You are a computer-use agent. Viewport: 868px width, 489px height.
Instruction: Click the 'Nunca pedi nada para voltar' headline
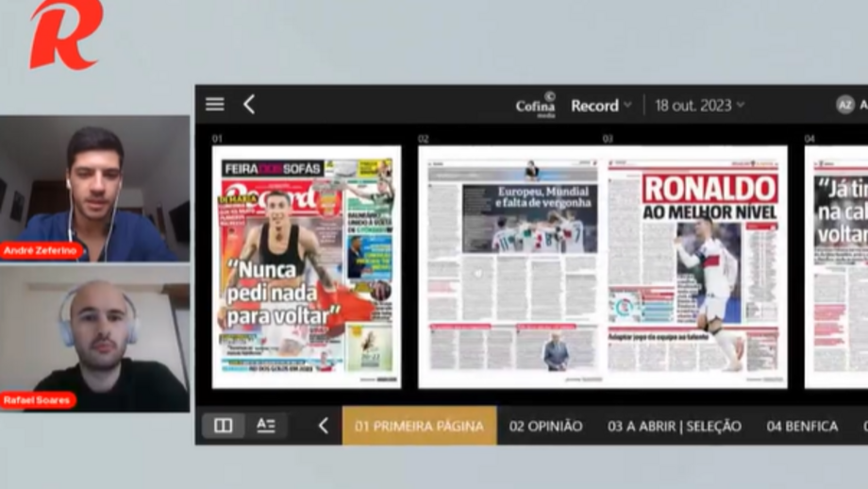pyautogui.click(x=283, y=293)
